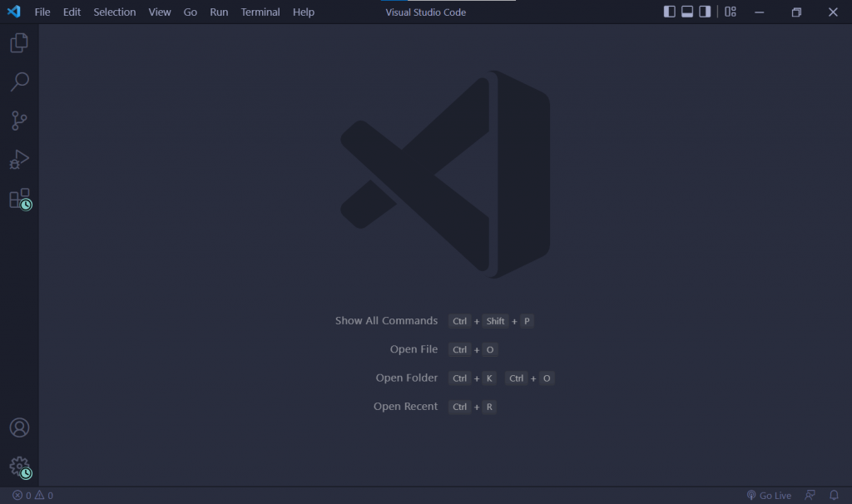Open the File menu
Image resolution: width=852 pixels, height=504 pixels.
pyautogui.click(x=42, y=12)
